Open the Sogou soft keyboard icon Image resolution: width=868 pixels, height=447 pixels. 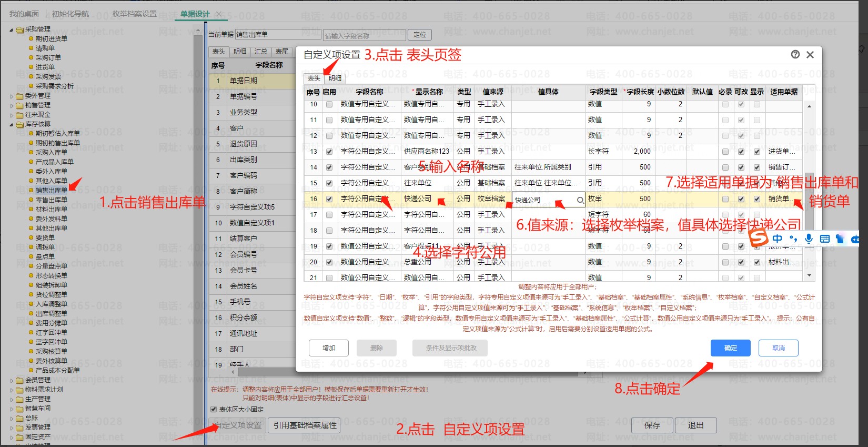coord(824,239)
